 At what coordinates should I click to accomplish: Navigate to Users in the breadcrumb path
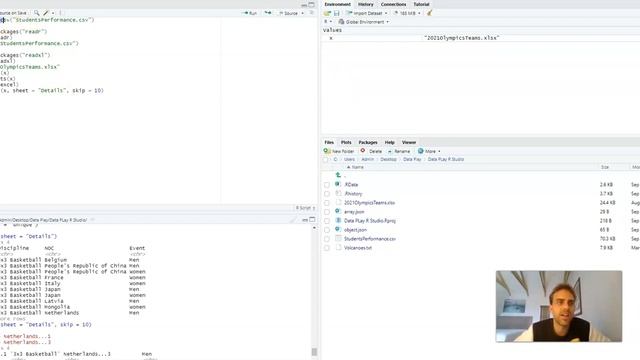pyautogui.click(x=349, y=160)
